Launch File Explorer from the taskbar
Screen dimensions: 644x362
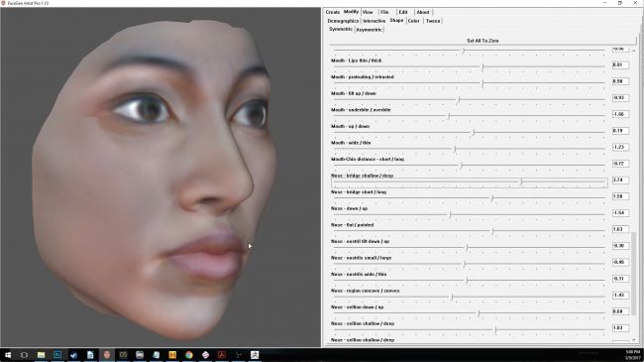[41, 355]
